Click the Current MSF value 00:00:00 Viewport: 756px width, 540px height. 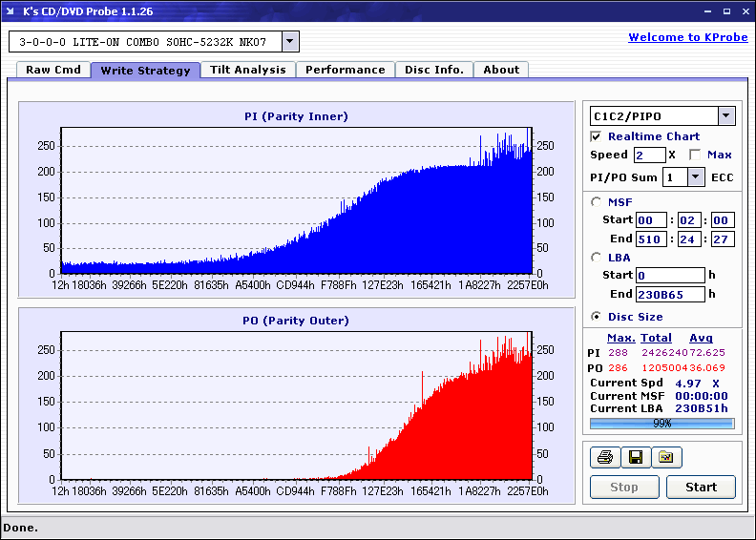tap(701, 396)
